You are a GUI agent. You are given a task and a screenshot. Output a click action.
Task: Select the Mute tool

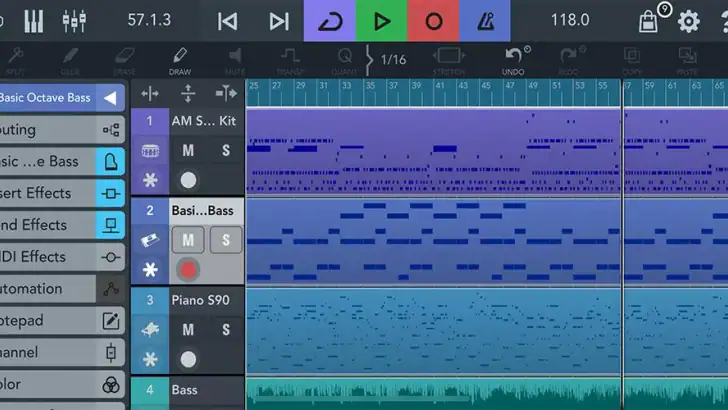pyautogui.click(x=235, y=61)
